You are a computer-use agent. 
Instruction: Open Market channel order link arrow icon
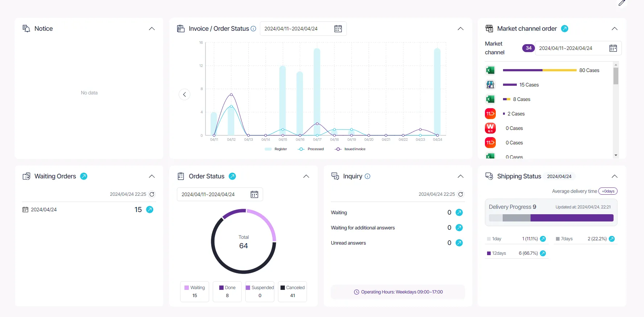(565, 29)
